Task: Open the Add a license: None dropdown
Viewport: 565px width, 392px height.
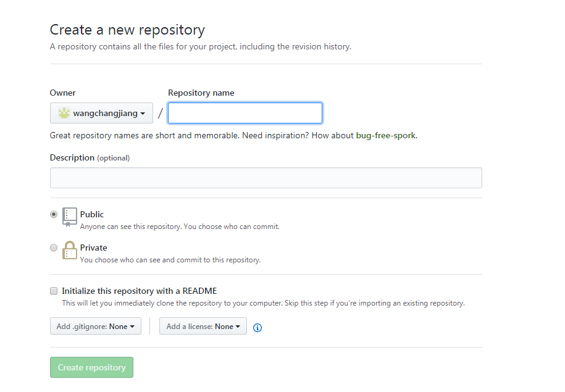Action: (203, 326)
